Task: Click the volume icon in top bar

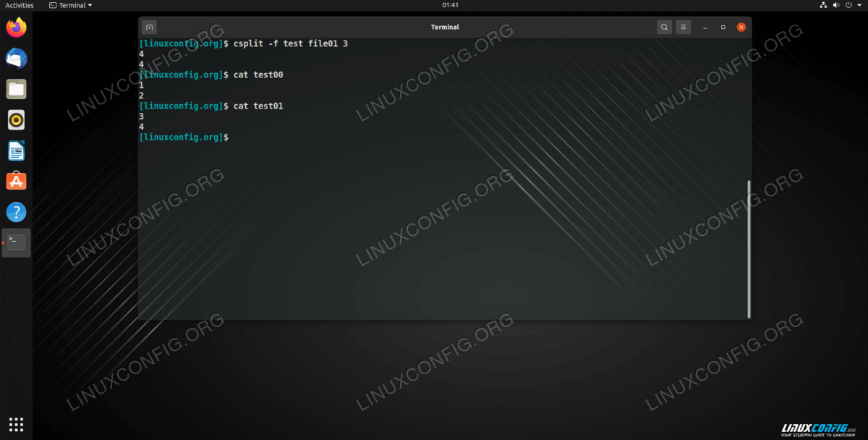Action: click(837, 5)
